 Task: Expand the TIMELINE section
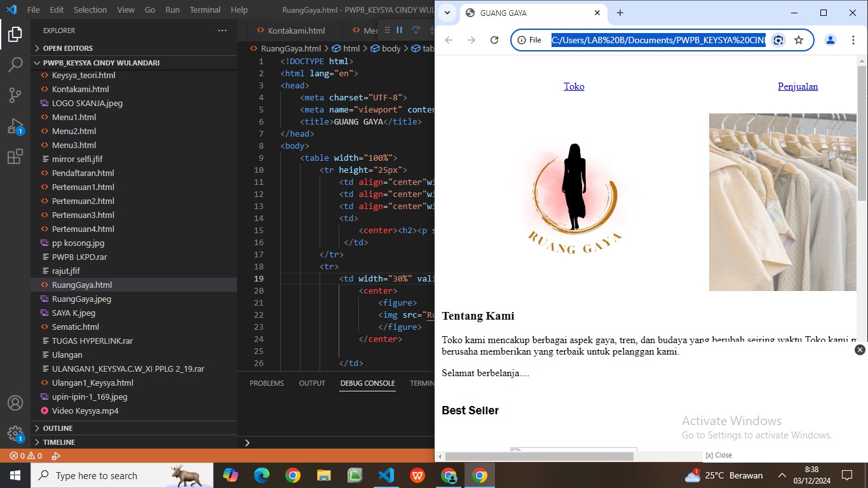pos(58,442)
